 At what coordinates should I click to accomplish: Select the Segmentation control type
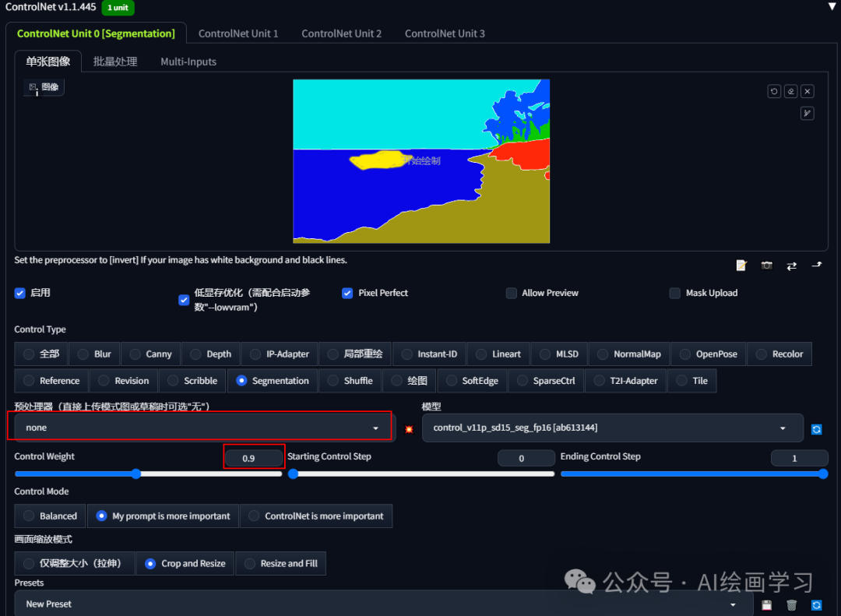point(273,381)
